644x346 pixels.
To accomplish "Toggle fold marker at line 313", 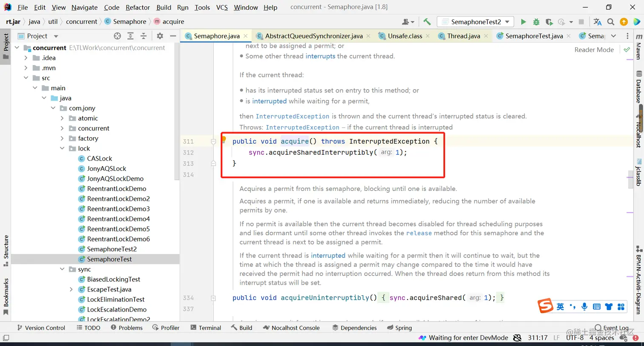I will point(213,164).
